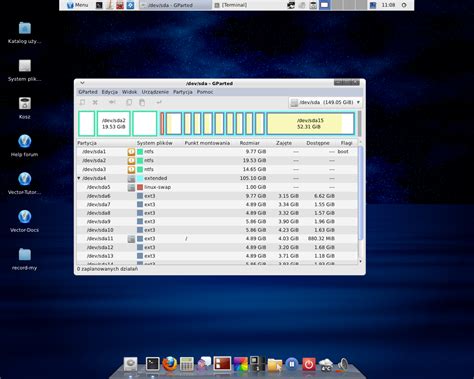This screenshot has width=474, height=379.
Task: Open the Widok menu
Action: tap(130, 92)
